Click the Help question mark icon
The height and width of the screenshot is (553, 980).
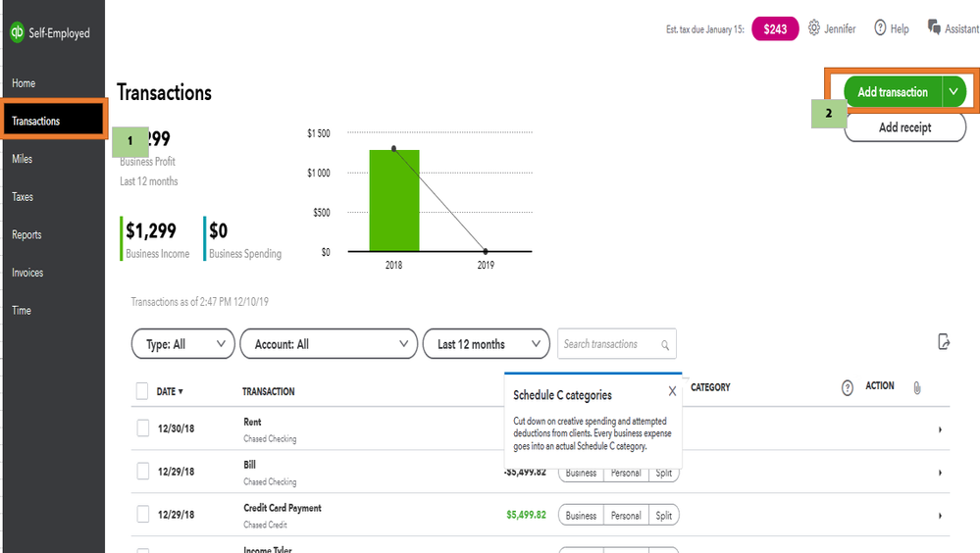(880, 28)
